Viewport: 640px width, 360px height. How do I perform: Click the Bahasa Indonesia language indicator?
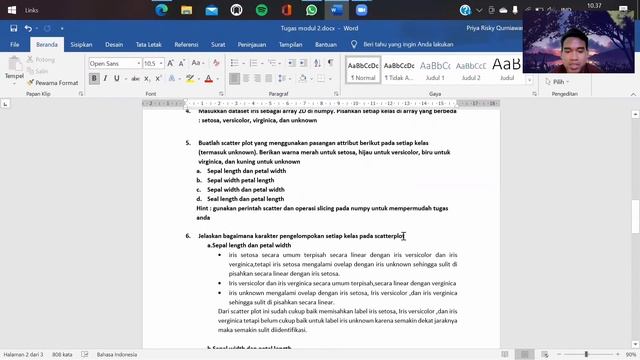tap(117, 354)
